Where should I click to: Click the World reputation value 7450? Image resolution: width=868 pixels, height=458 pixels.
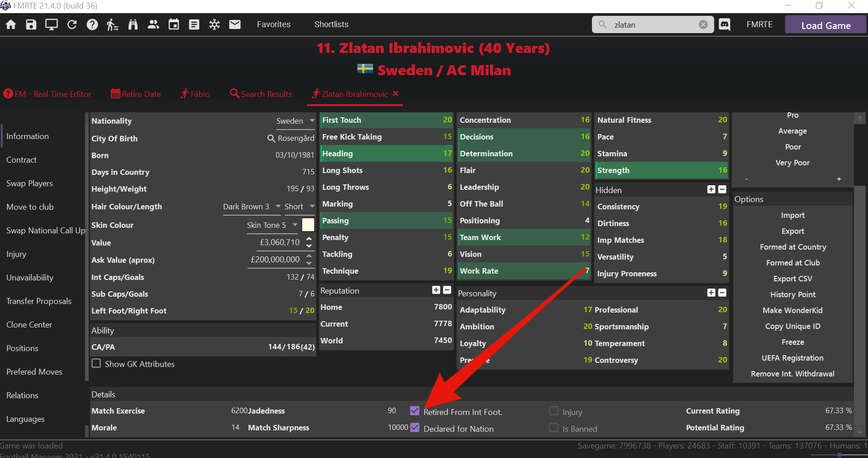(443, 340)
